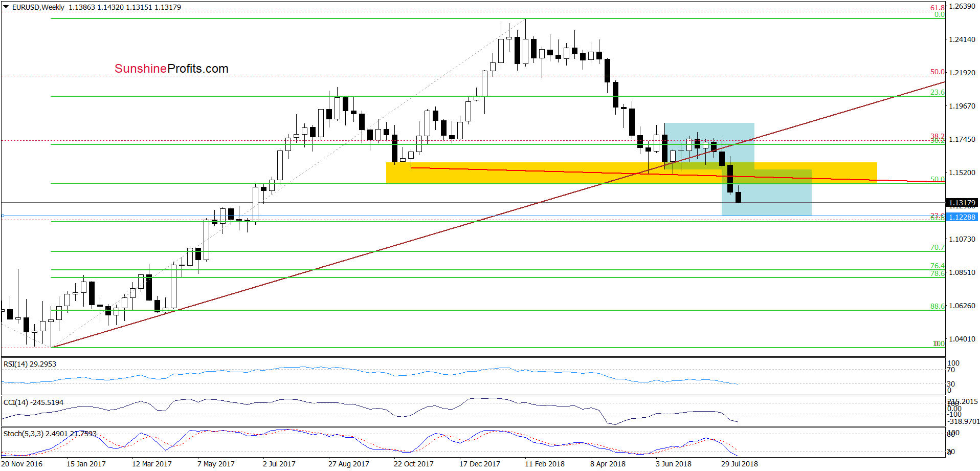Screen dimensions: 980x471
Task: Click the 1.10730 price scale label
Action: 962,239
